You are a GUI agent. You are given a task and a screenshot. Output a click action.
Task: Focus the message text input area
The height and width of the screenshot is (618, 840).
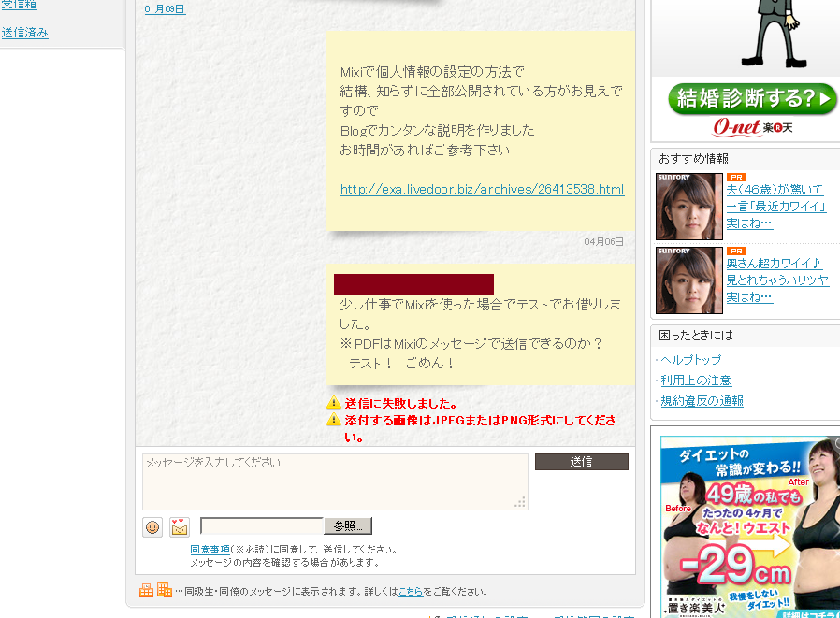(x=335, y=481)
